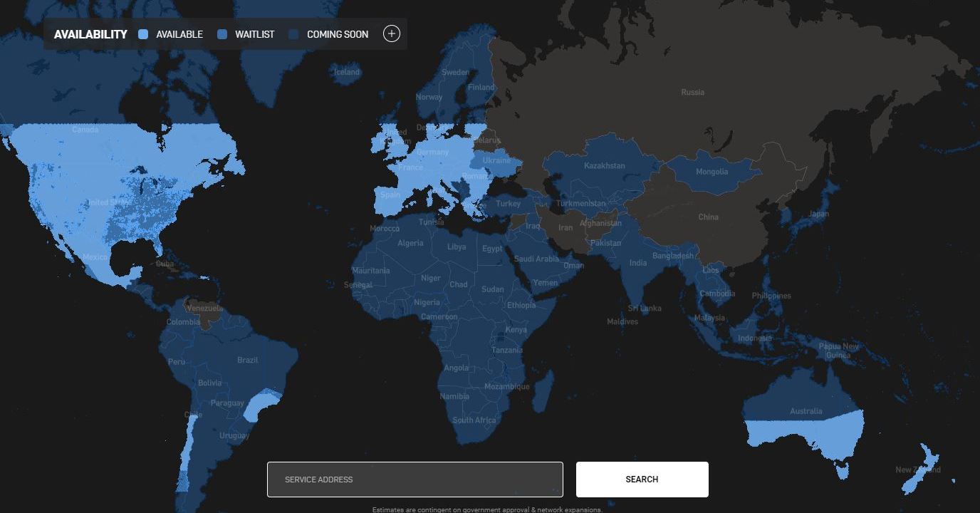Click the light blue Available color swatch
This screenshot has height=513, width=980.
[x=143, y=34]
